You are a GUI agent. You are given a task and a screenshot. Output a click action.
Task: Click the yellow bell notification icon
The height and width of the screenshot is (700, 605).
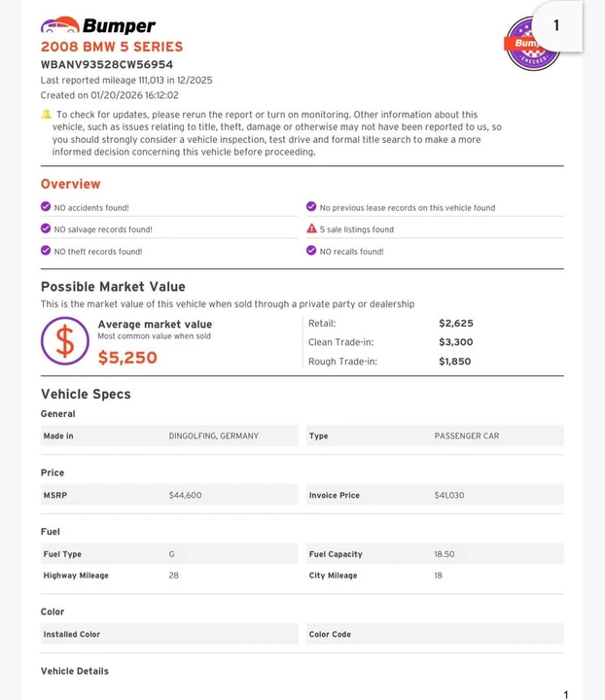pyautogui.click(x=46, y=115)
